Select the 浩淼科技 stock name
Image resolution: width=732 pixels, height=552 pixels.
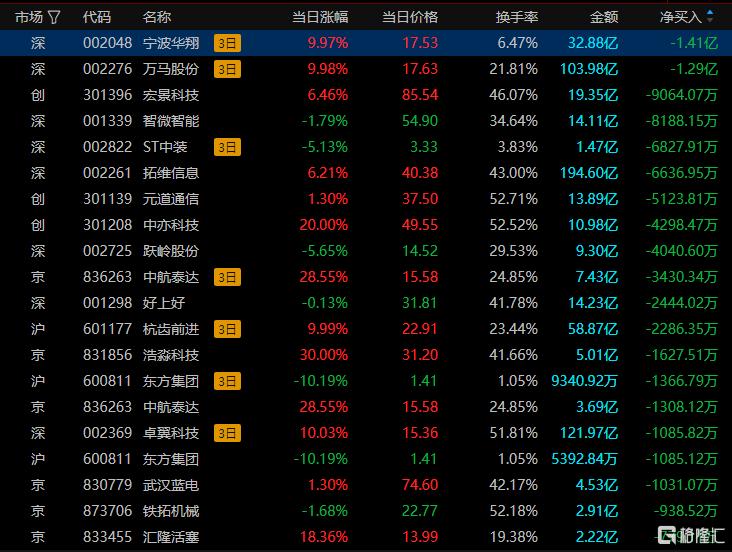tap(171, 355)
